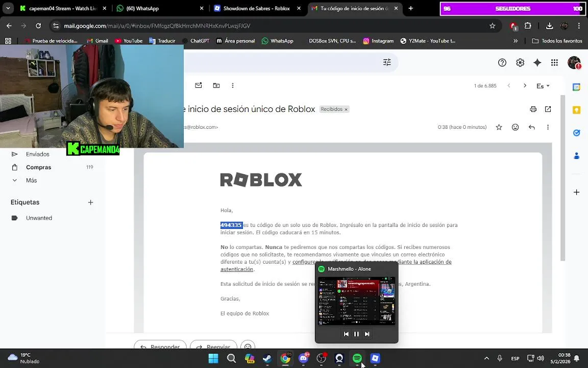Open Roblox from taskbar
The width and height of the screenshot is (588, 368).
(375, 359)
